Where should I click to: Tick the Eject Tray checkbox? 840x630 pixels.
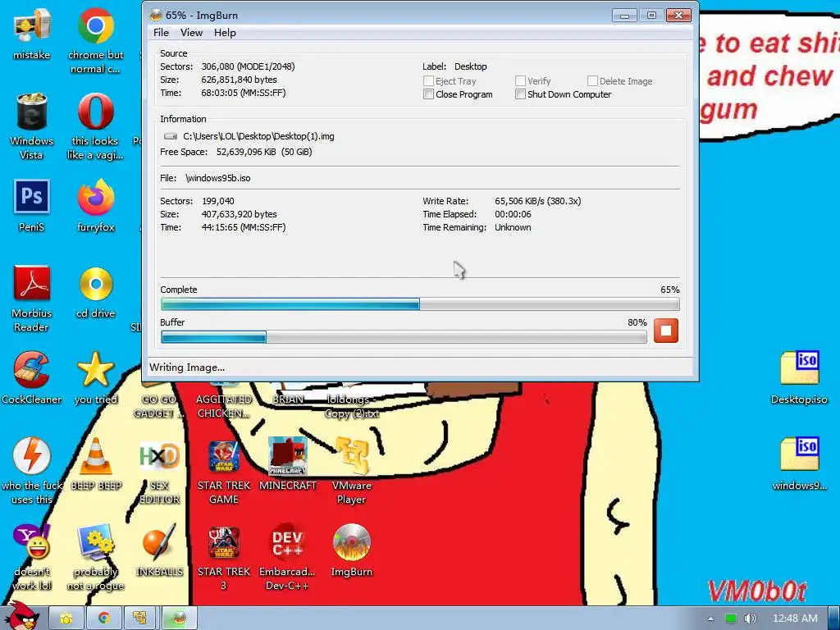[428, 81]
